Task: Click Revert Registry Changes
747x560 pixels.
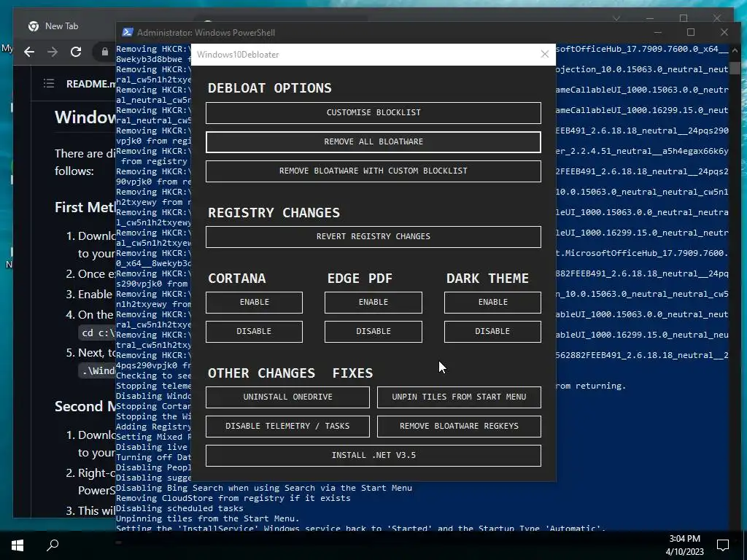Action: 373,237
